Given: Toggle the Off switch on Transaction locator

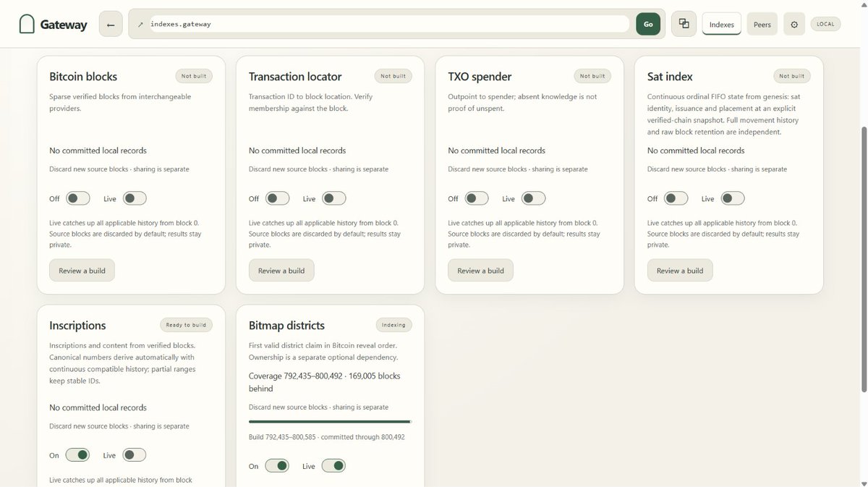Looking at the screenshot, I should click(x=278, y=198).
